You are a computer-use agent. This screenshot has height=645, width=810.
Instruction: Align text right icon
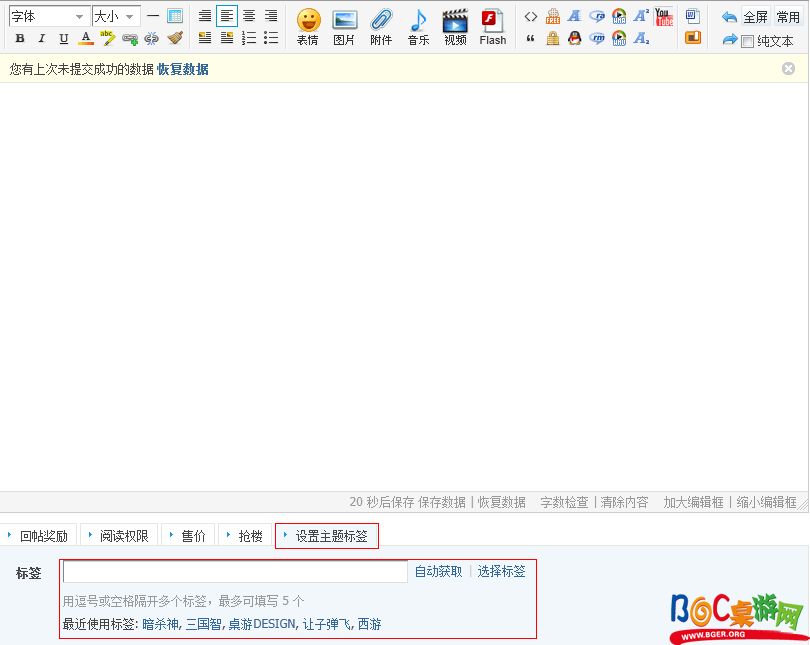tap(271, 16)
